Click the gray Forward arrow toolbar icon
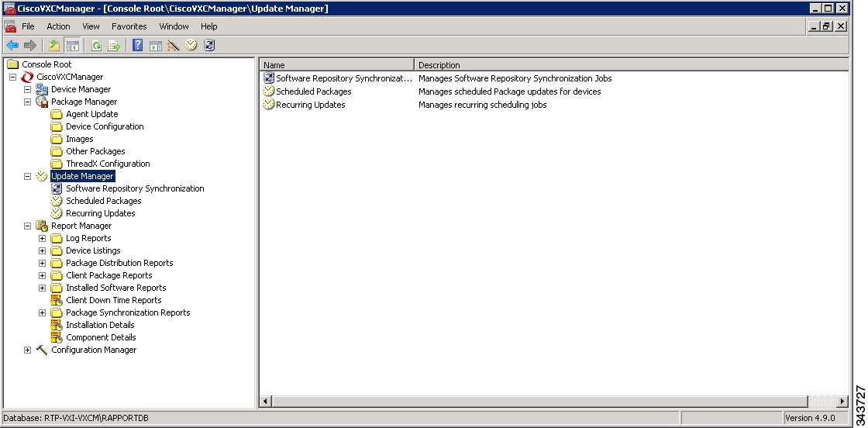868x428 pixels. (30, 46)
